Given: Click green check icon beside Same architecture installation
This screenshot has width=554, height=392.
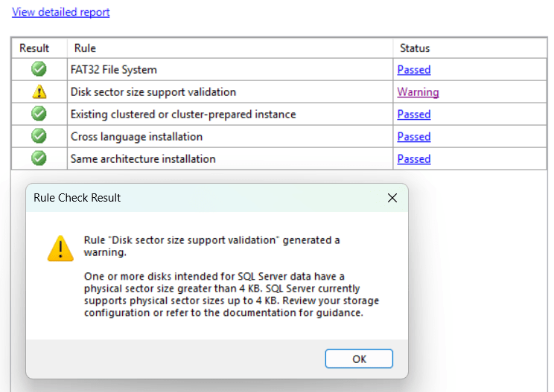Looking at the screenshot, I should point(39,159).
